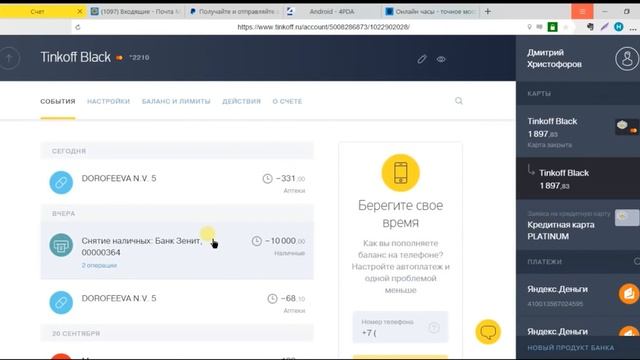Click the Аптеки category label under -331
This screenshot has width=640, height=360.
[294, 191]
